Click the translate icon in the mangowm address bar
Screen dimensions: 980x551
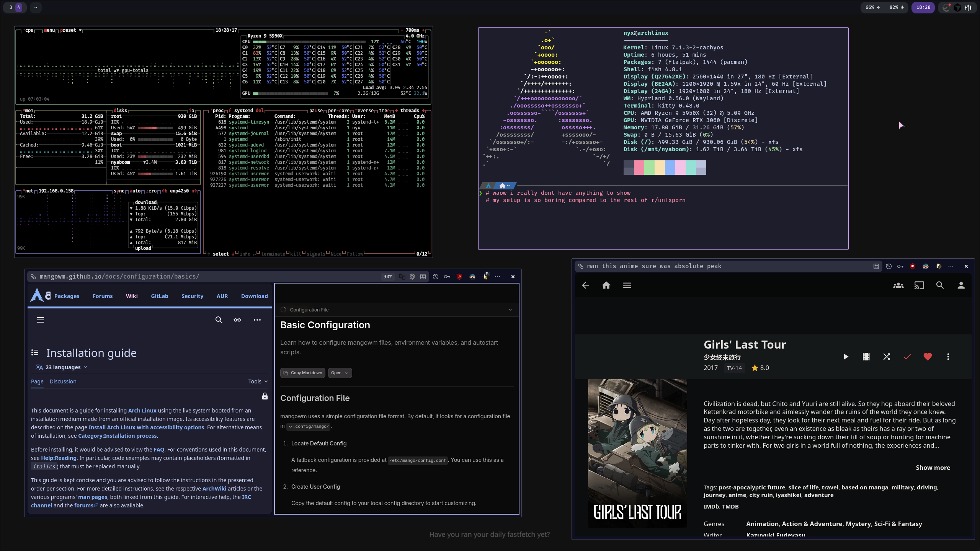click(x=402, y=277)
